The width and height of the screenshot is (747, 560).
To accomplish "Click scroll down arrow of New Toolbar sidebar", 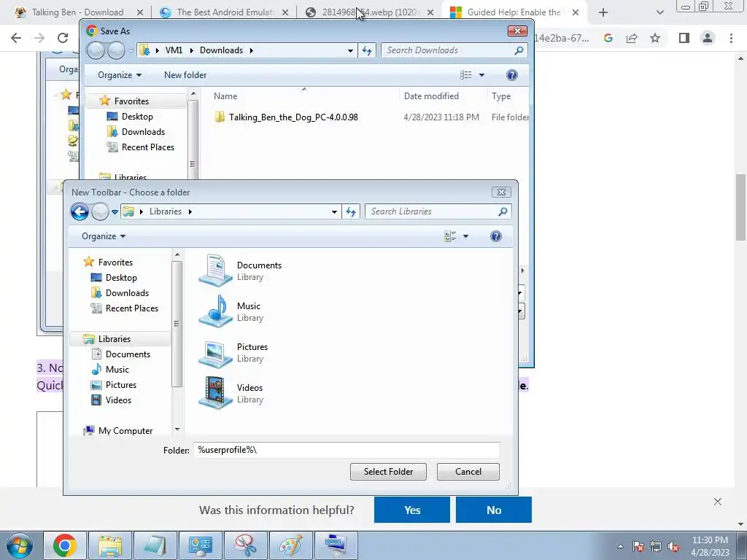I will [x=177, y=429].
